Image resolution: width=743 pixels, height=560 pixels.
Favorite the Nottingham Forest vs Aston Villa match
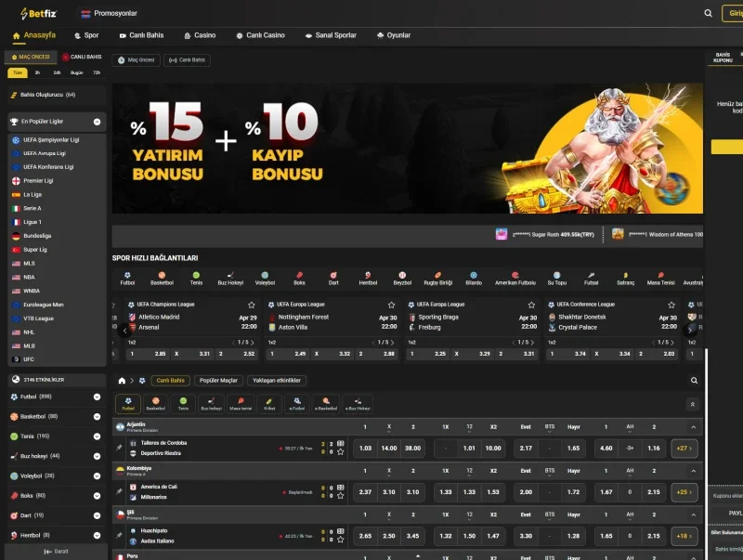point(391,305)
